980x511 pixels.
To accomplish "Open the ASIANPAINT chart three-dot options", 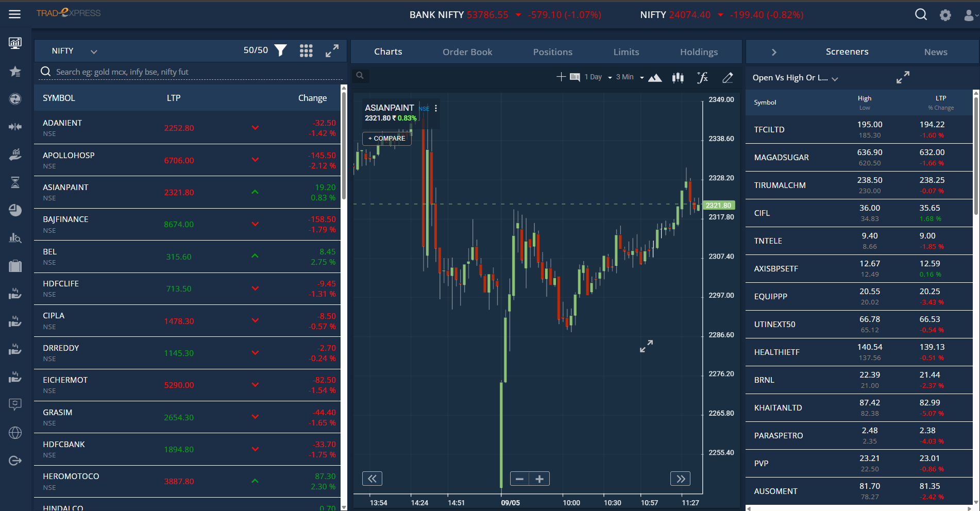I will (436, 108).
